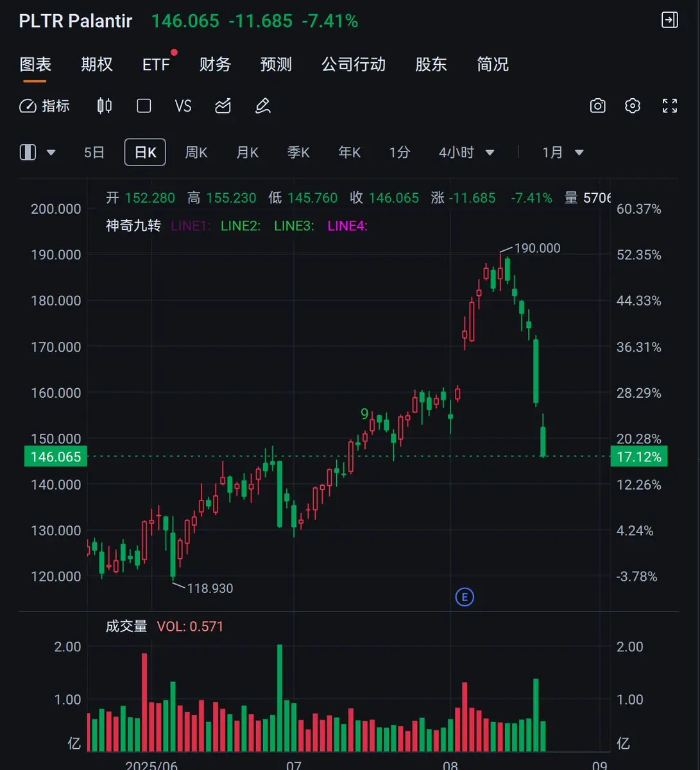This screenshot has height=770, width=700.
Task: Open the 4小时 interval dropdown
Action: coord(466,152)
